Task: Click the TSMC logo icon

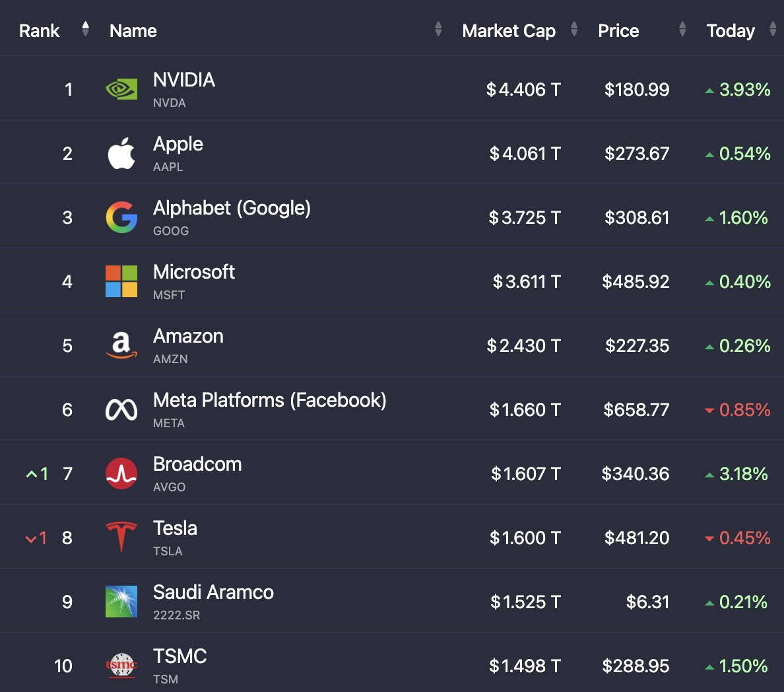Action: coord(121,666)
